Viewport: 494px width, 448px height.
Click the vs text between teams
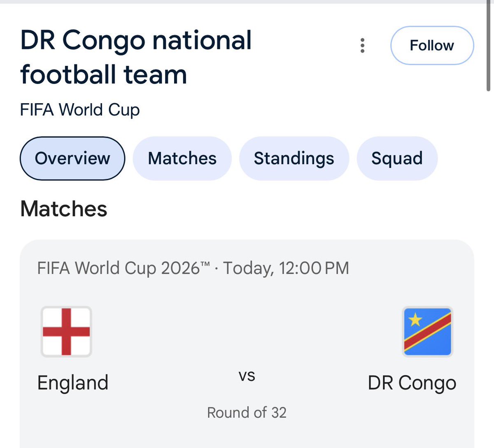247,376
